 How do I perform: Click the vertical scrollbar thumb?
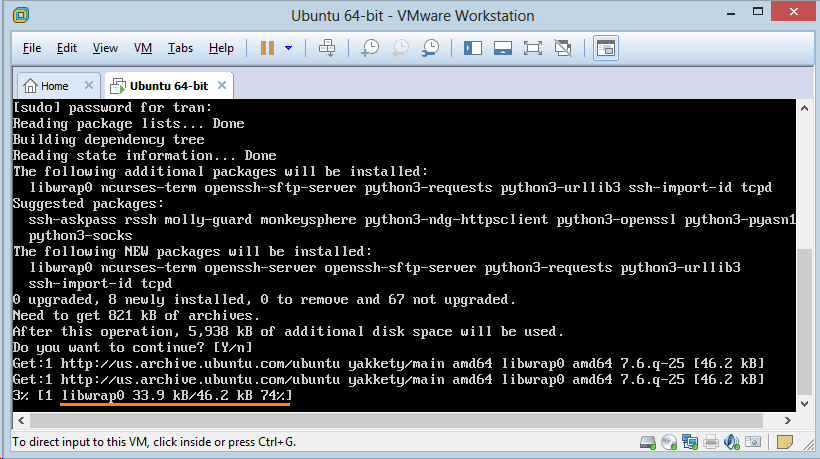804,322
